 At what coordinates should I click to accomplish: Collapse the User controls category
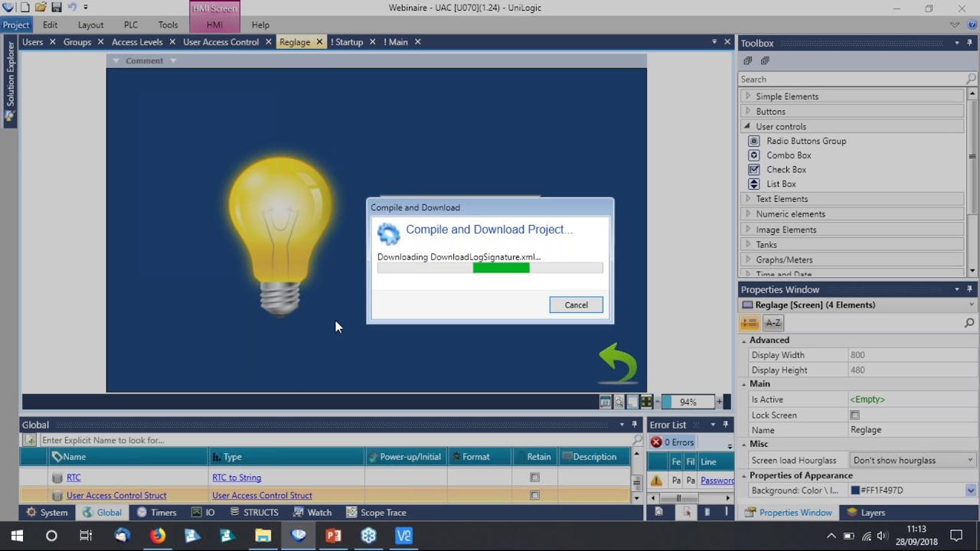[747, 126]
